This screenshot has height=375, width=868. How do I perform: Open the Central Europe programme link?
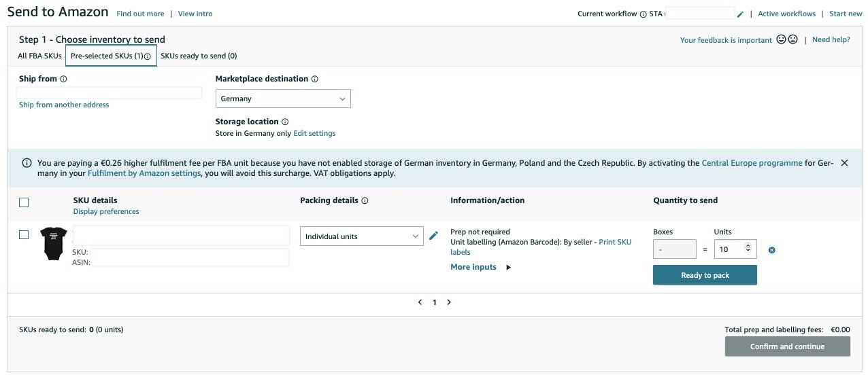[x=752, y=163]
